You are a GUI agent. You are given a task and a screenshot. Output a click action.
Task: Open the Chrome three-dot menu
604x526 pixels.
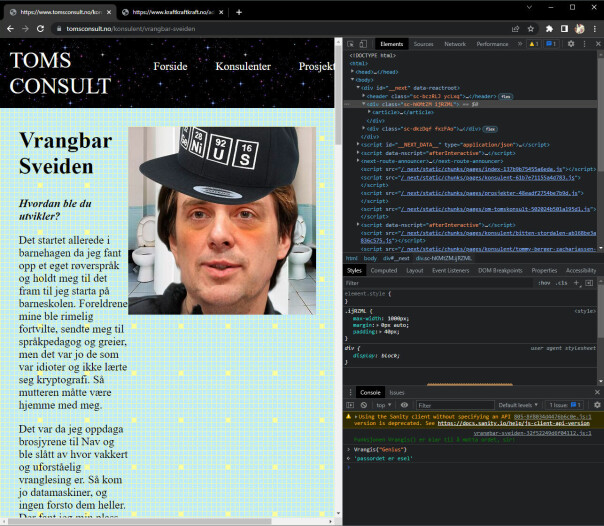[595, 29]
